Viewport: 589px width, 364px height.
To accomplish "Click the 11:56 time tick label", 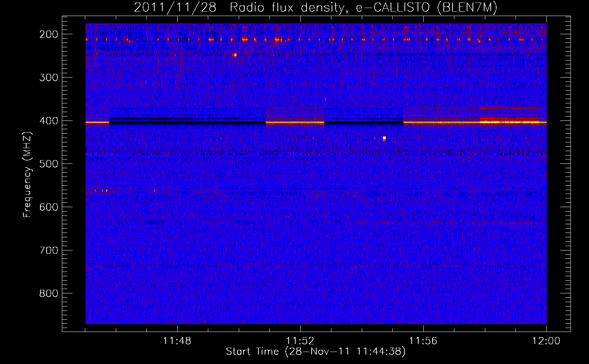I will coord(423,341).
